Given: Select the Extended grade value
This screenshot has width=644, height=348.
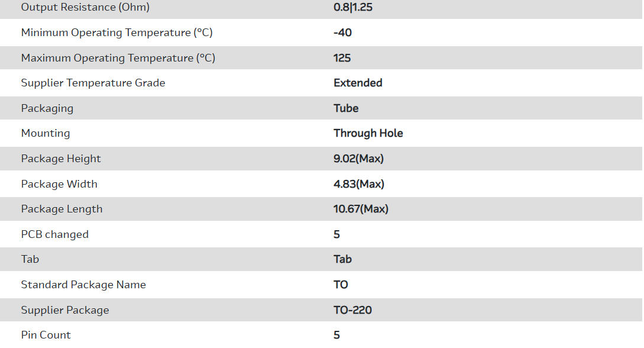Looking at the screenshot, I should tap(358, 83).
